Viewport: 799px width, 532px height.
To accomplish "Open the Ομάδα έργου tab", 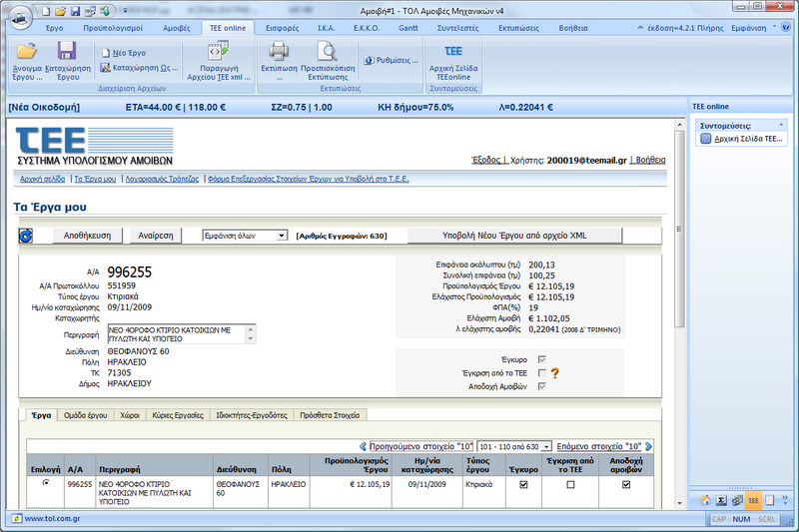I will pos(84,414).
